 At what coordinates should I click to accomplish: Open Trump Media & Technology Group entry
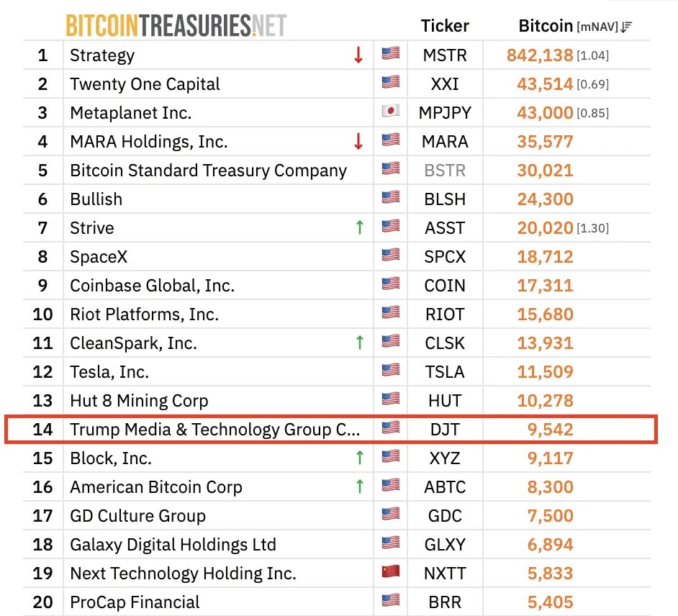215,430
